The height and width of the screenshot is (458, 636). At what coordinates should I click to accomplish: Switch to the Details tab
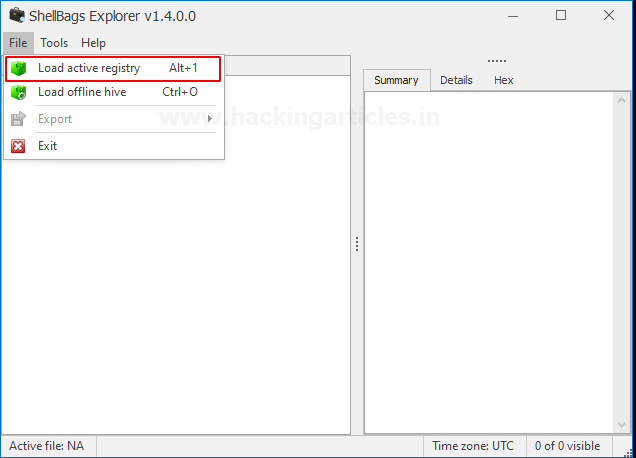[x=456, y=80]
